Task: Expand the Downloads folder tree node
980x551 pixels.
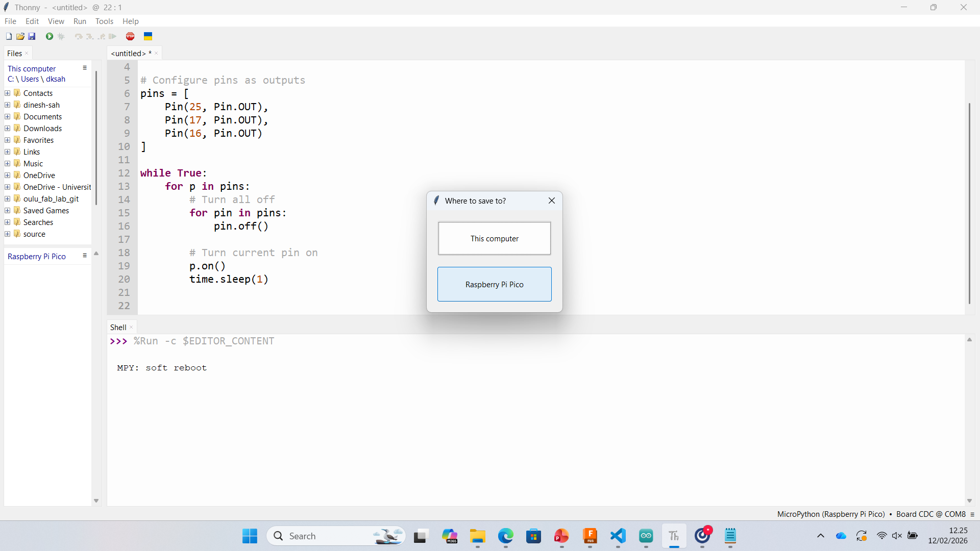Action: click(8, 129)
